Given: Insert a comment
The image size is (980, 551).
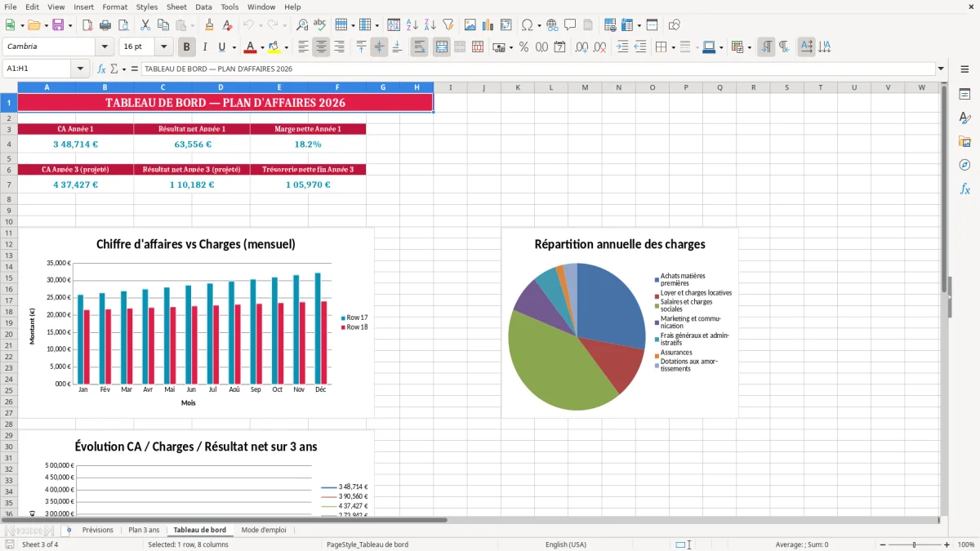Looking at the screenshot, I should tap(570, 25).
